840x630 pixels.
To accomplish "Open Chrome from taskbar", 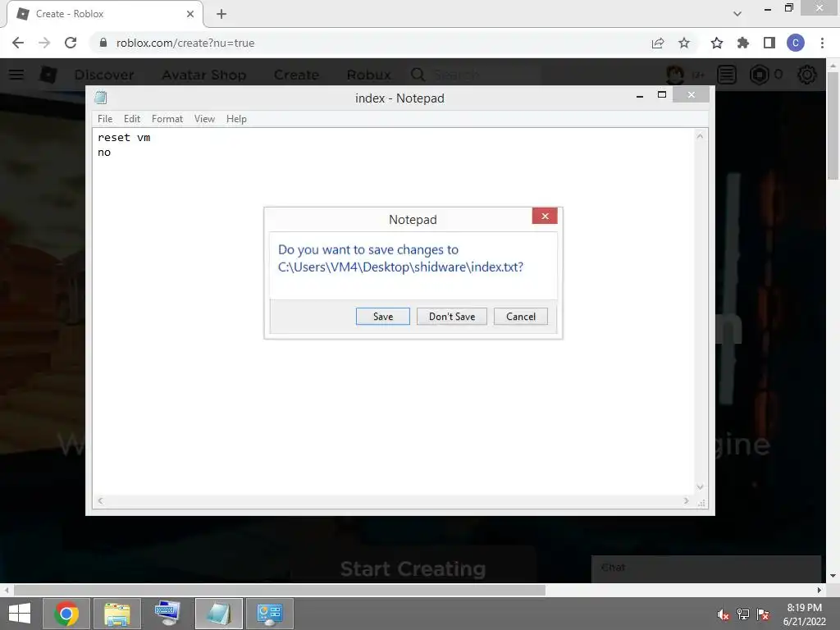I will (66, 614).
